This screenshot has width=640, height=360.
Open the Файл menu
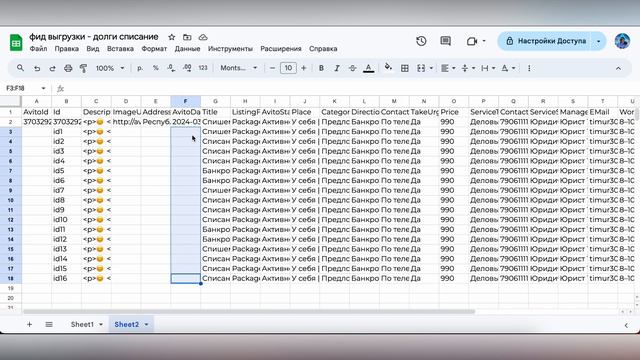point(38,49)
